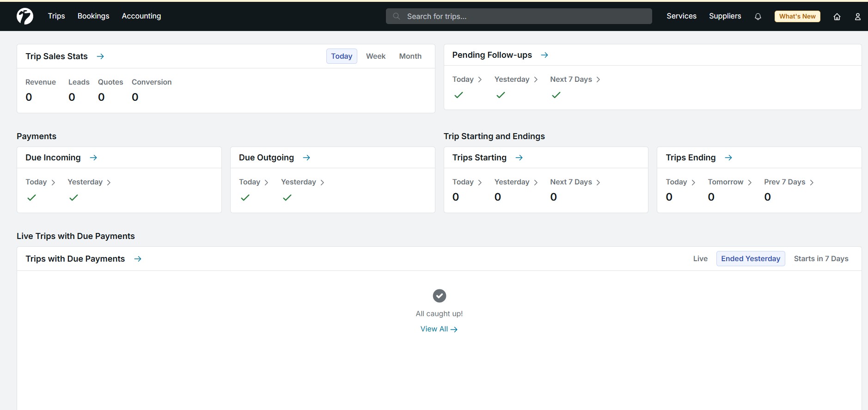Screen dimensions: 868x410
Task: Open the notifications bell icon
Action: coord(758,17)
